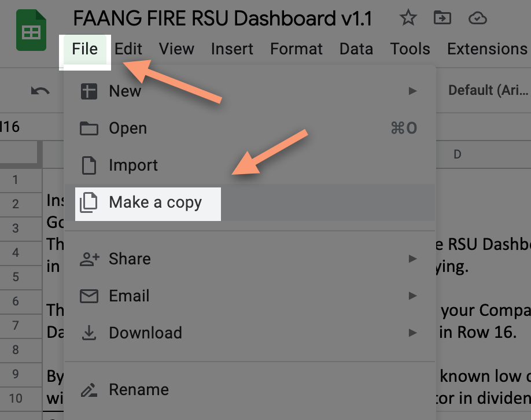Click the Download arrow icon
Image resolution: width=531 pixels, height=420 pixels.
(89, 333)
